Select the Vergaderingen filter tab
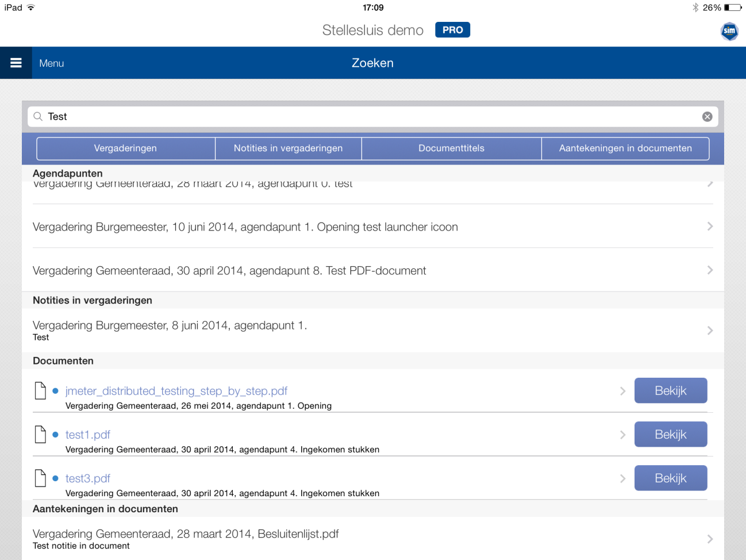The image size is (746, 560). (x=125, y=148)
